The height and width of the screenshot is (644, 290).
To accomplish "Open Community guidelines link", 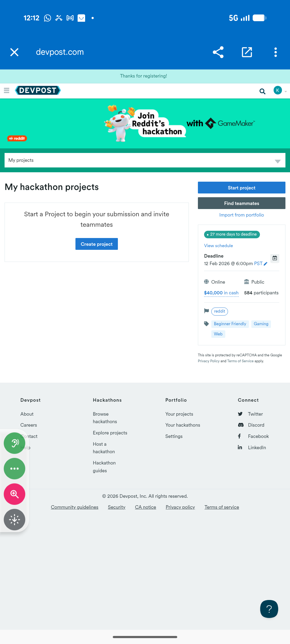I will tap(75, 507).
